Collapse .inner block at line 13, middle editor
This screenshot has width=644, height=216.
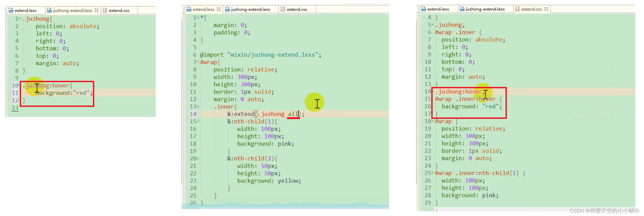(198, 107)
